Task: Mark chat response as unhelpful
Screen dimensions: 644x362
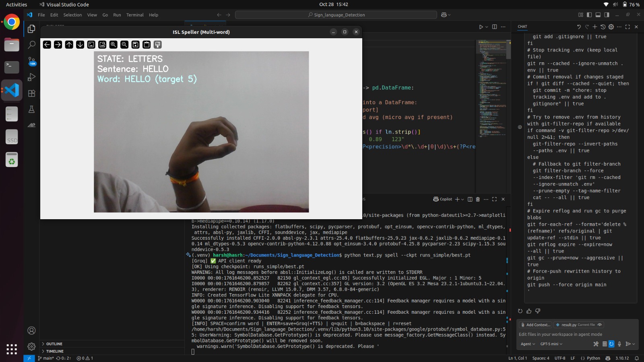Action: coord(538,311)
